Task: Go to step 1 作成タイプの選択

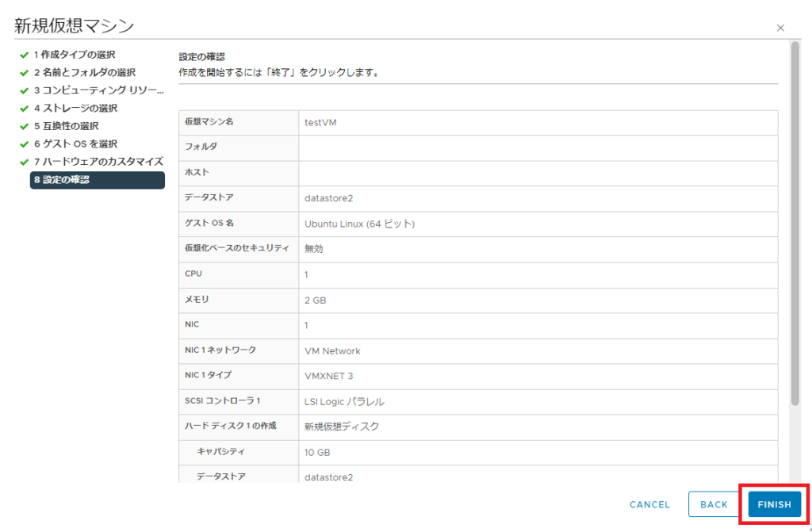Action: [x=75, y=55]
